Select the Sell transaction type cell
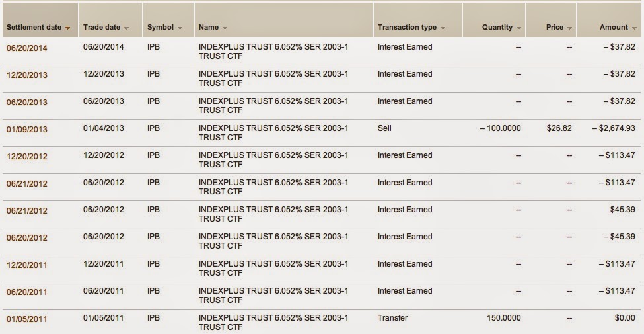 [384, 128]
